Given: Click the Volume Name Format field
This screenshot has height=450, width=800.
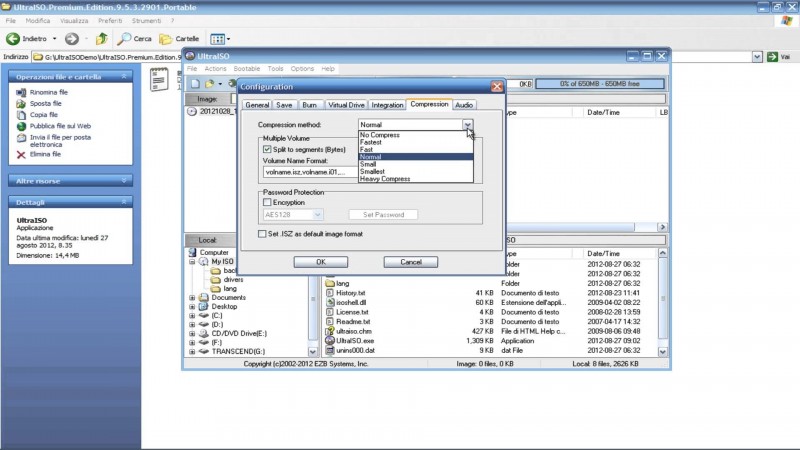Looking at the screenshot, I should click(311, 172).
